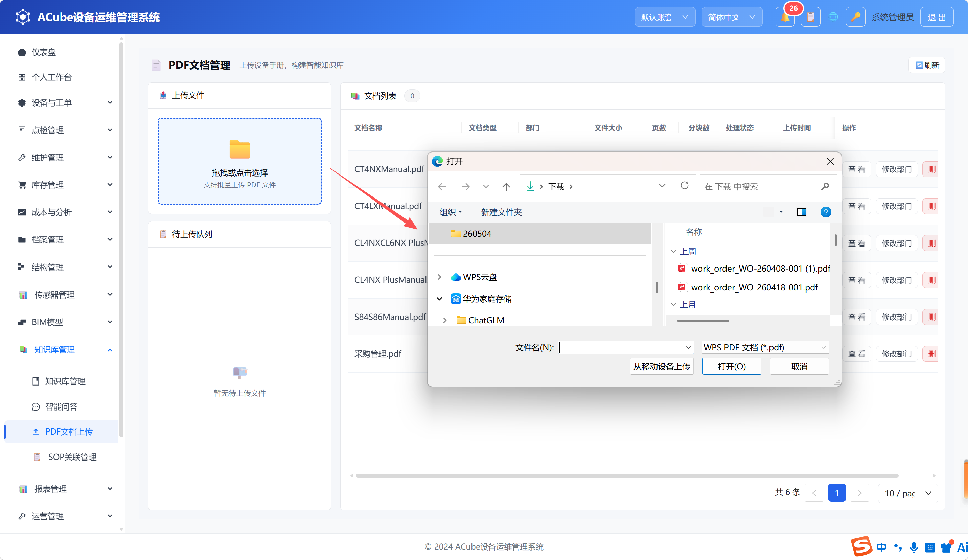The width and height of the screenshot is (968, 560).
Task: Click the back arrow in Open dialog
Action: [x=442, y=187]
